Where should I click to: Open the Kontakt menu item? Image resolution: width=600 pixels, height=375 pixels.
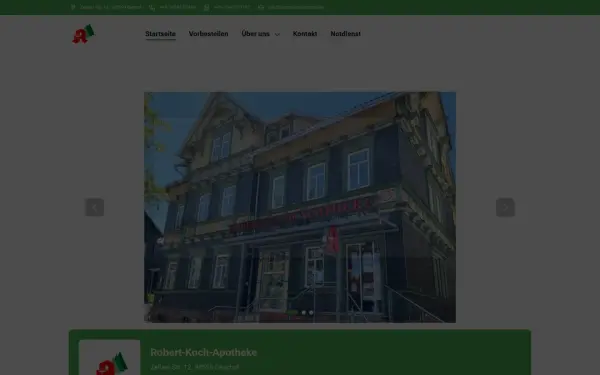point(305,34)
